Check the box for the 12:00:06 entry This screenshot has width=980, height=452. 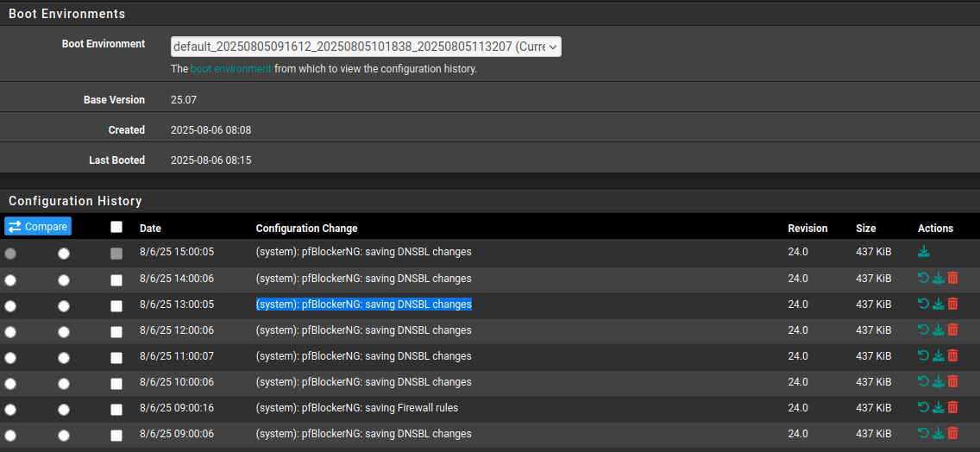(116, 332)
